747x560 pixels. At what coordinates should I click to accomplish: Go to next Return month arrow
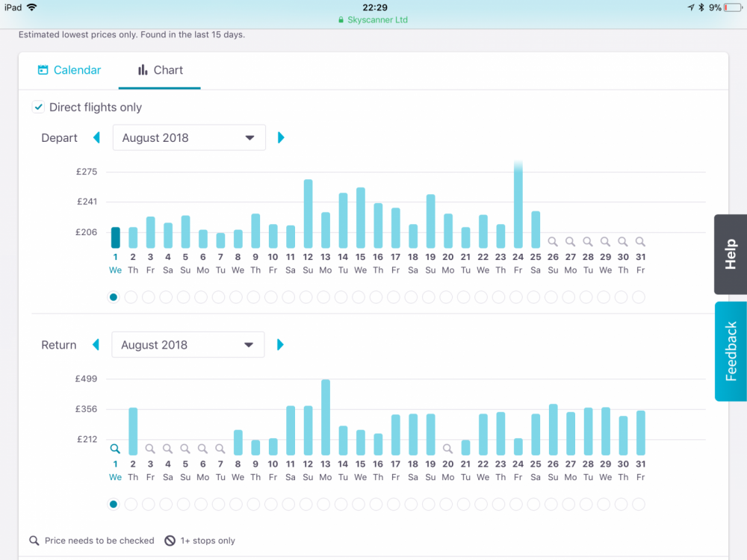(280, 345)
